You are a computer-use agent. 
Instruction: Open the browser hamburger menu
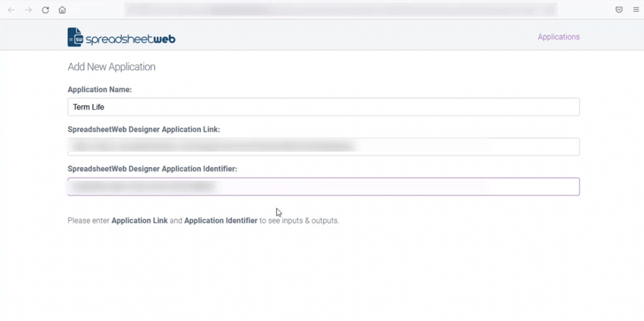tap(635, 10)
